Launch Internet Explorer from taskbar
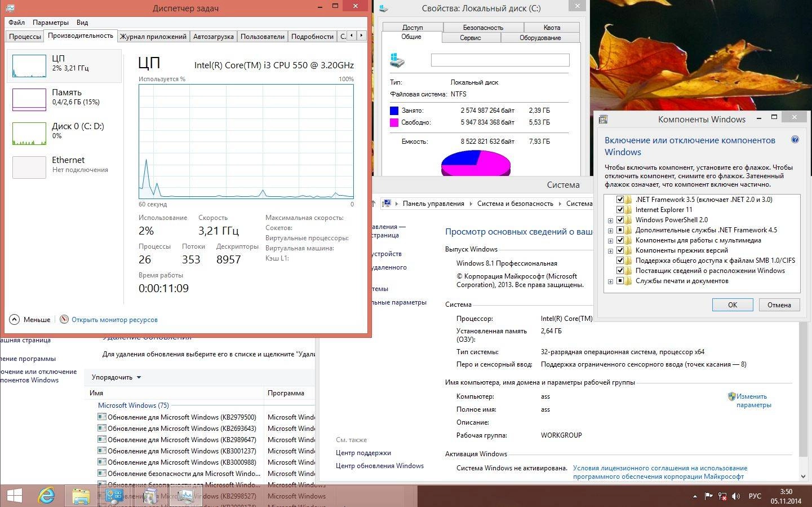The width and height of the screenshot is (812, 507). [x=46, y=496]
